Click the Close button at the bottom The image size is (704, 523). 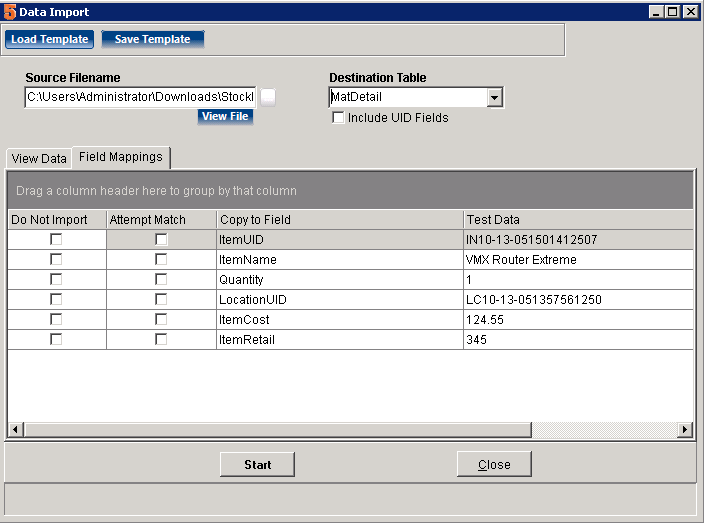(494, 464)
